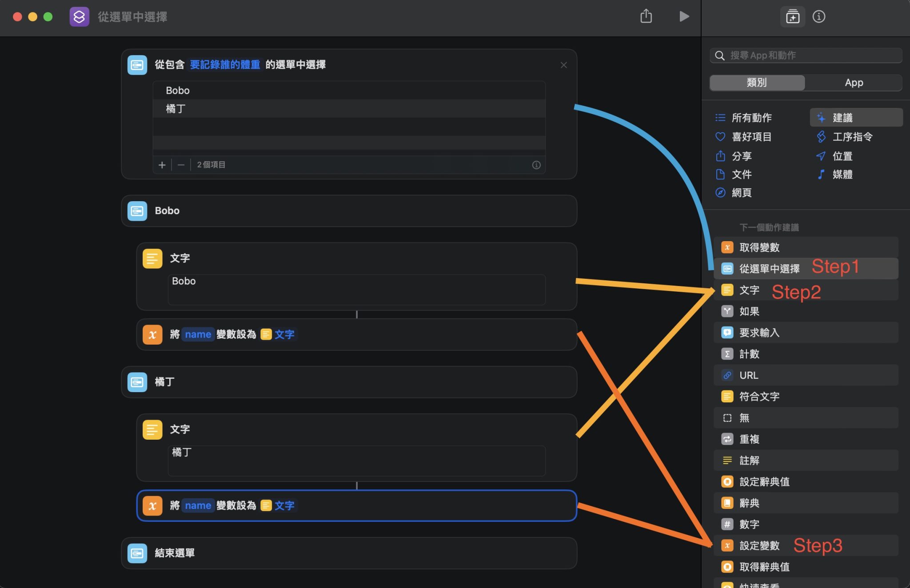The height and width of the screenshot is (588, 910).
Task: Click the Run shortcut play button
Action: click(684, 17)
